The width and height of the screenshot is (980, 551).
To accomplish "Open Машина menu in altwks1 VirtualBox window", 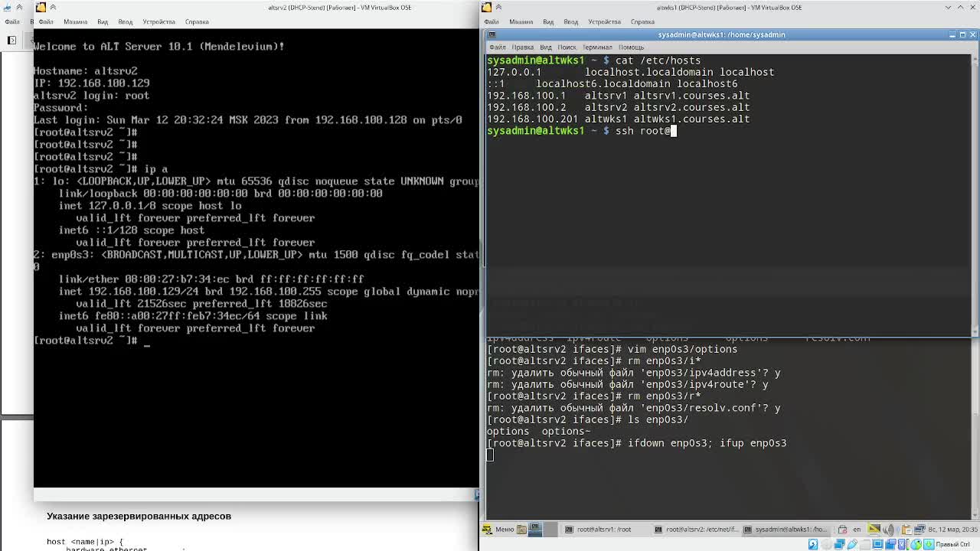I will [x=521, y=21].
